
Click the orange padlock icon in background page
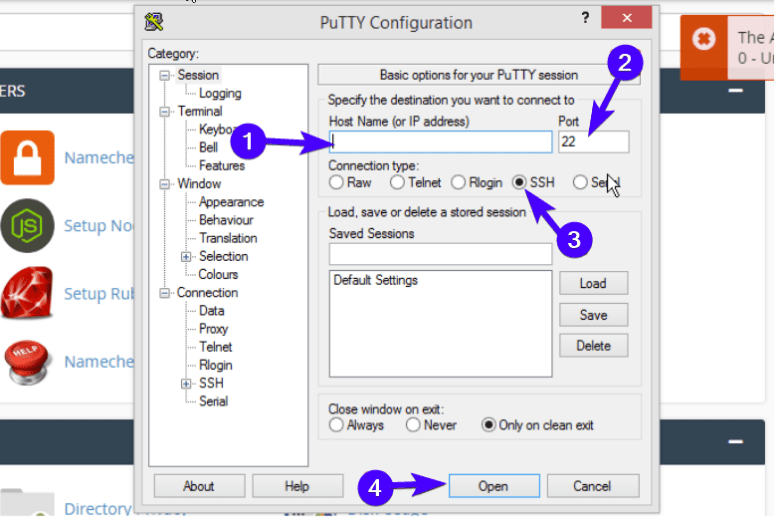pos(28,158)
